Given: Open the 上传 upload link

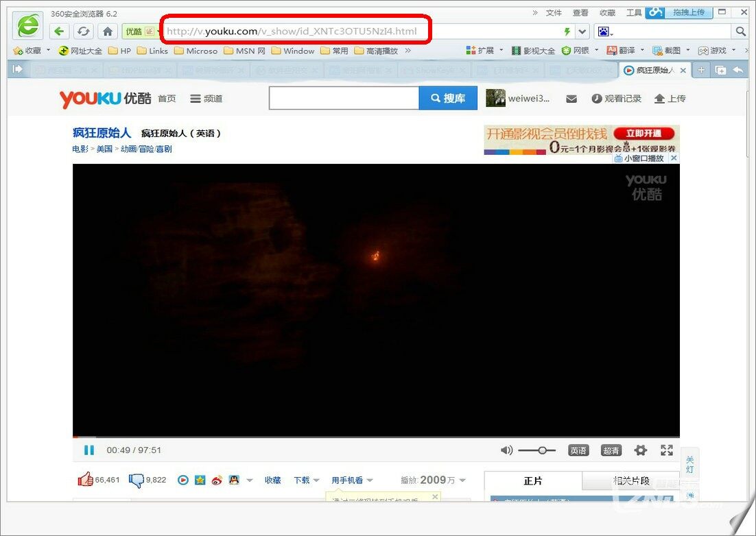Looking at the screenshot, I should (670, 99).
